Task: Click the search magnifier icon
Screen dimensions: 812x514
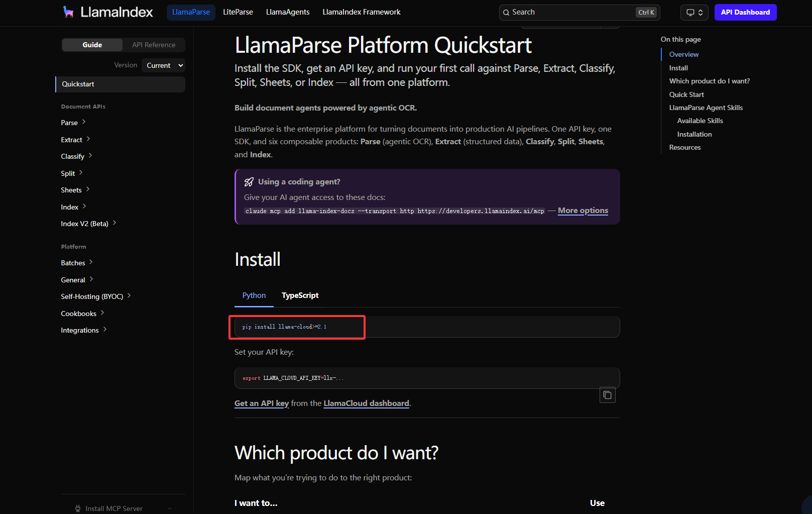Action: coord(506,13)
